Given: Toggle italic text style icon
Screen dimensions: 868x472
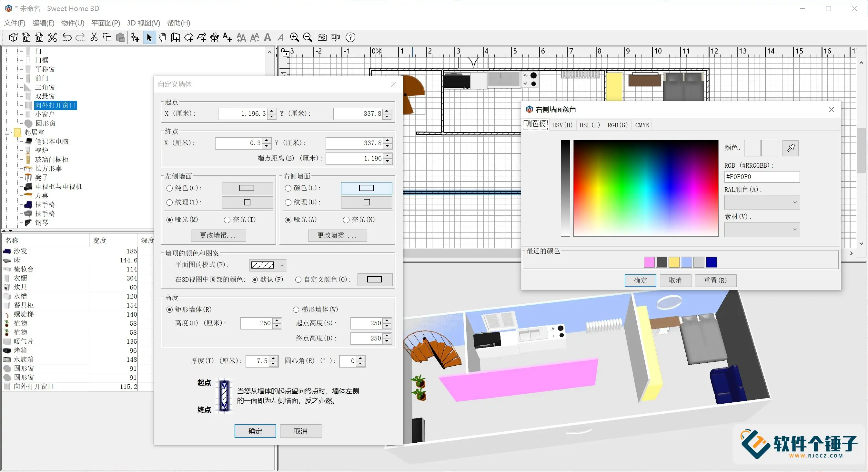Looking at the screenshot, I should click(281, 37).
